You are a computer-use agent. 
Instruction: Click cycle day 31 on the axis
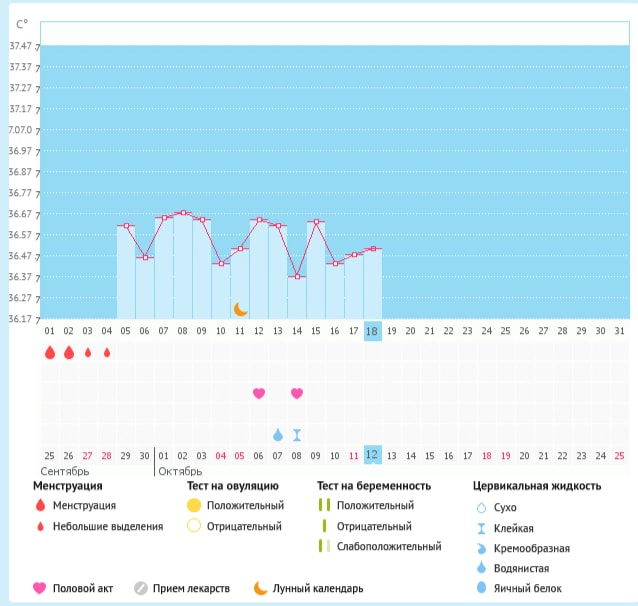pos(619,331)
